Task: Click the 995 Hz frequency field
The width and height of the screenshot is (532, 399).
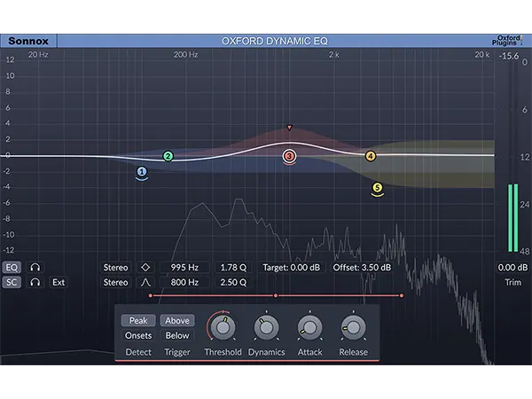Action: tap(184, 268)
